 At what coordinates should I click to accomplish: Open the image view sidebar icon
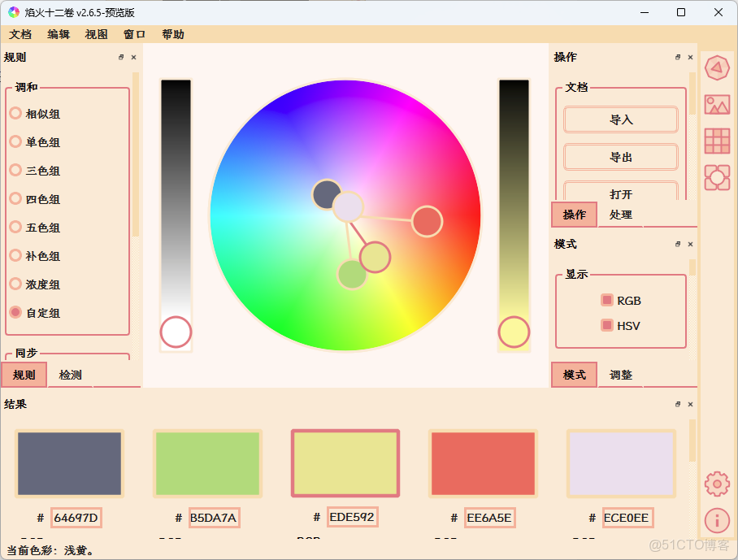tap(717, 105)
